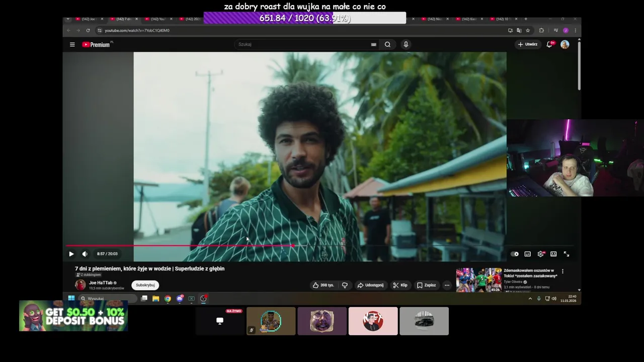
Task: Open Task View on the taskbar
Action: click(144, 298)
